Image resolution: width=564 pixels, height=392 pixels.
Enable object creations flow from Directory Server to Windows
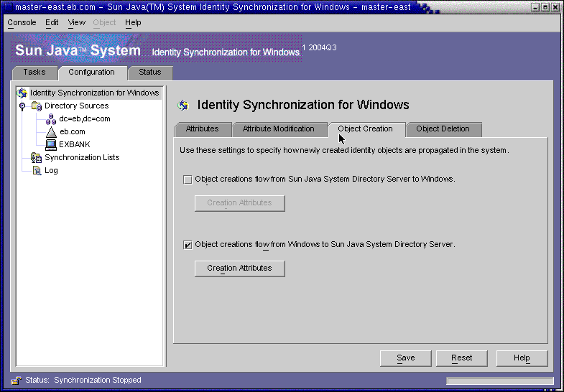[x=188, y=179]
